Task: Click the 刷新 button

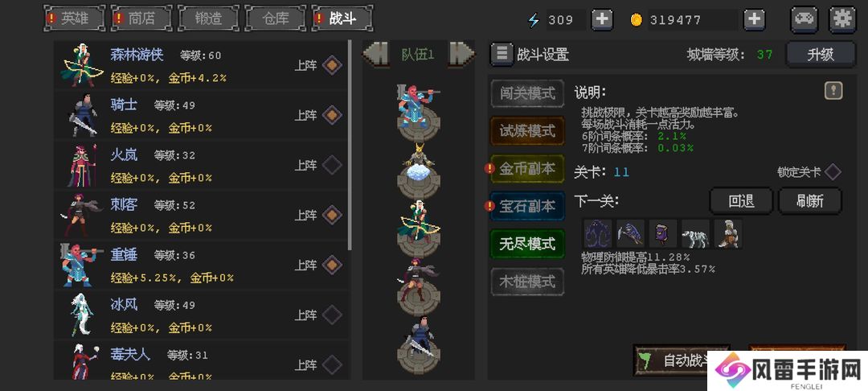Action: coord(810,201)
